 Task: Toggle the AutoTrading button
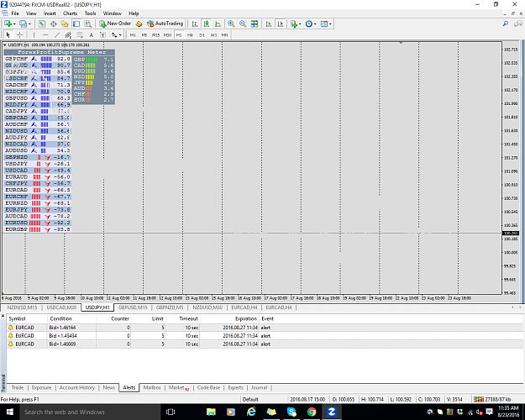point(165,24)
